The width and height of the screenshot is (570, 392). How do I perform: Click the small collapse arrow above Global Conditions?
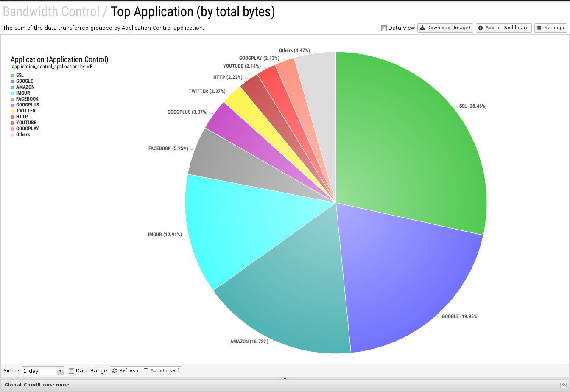(285, 378)
